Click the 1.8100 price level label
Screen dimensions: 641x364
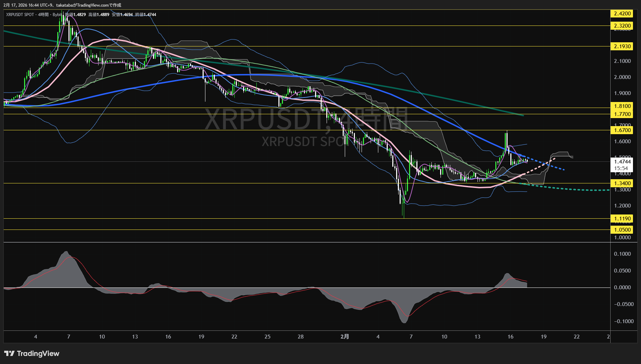point(622,106)
